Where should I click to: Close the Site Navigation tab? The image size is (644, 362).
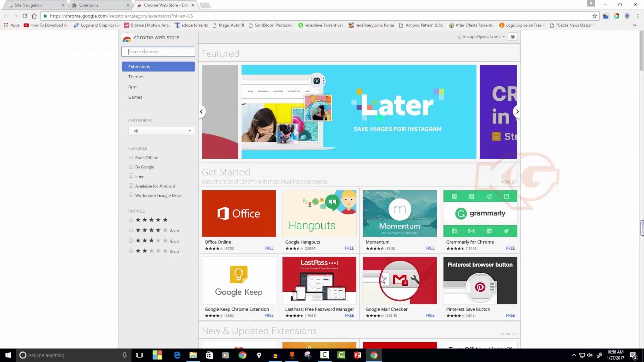(x=63, y=5)
